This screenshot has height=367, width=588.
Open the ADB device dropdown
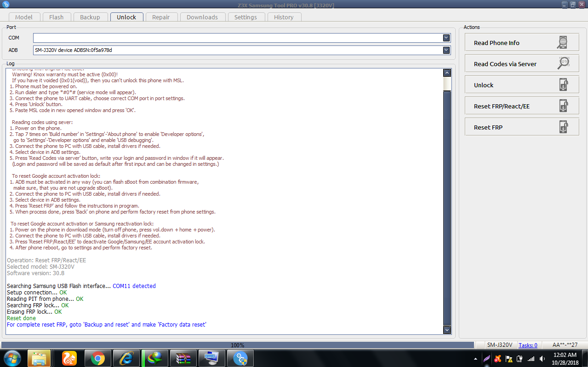click(446, 50)
